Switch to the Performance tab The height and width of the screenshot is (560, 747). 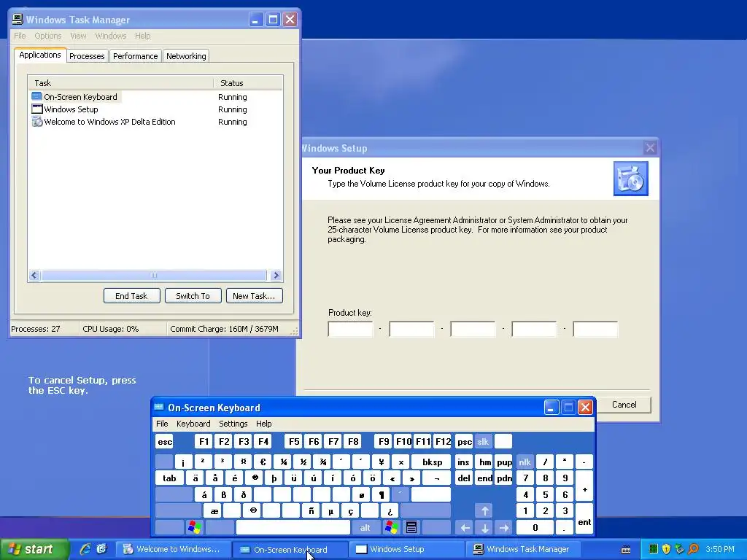tap(135, 56)
